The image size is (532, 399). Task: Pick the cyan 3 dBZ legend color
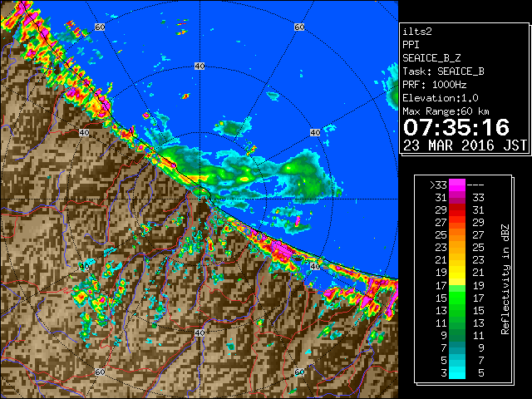click(x=457, y=372)
